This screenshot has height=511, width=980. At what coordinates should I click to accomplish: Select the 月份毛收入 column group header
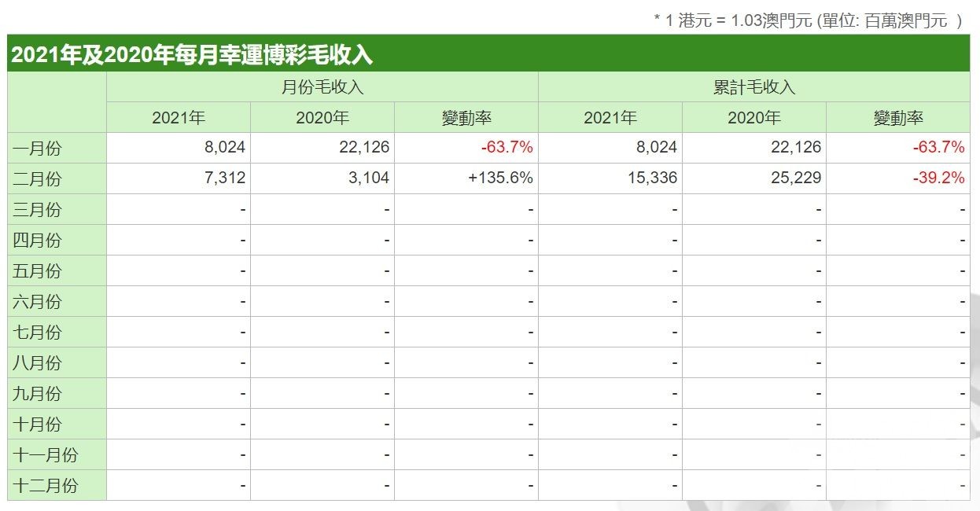(x=322, y=87)
